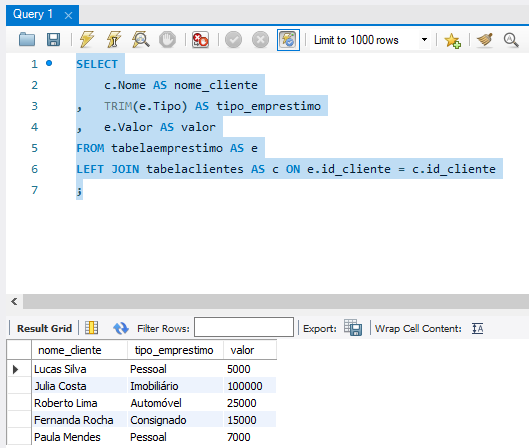
Task: Rollback transaction X icon
Action: click(260, 40)
